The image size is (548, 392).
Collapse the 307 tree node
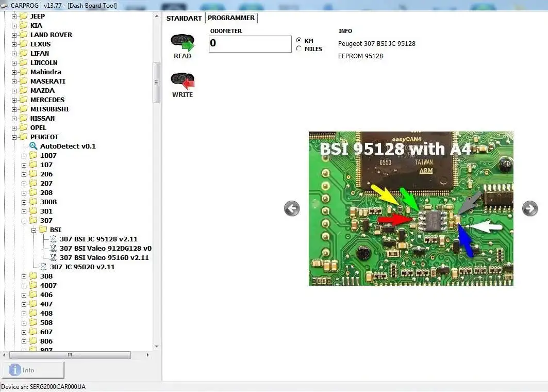[x=24, y=221]
